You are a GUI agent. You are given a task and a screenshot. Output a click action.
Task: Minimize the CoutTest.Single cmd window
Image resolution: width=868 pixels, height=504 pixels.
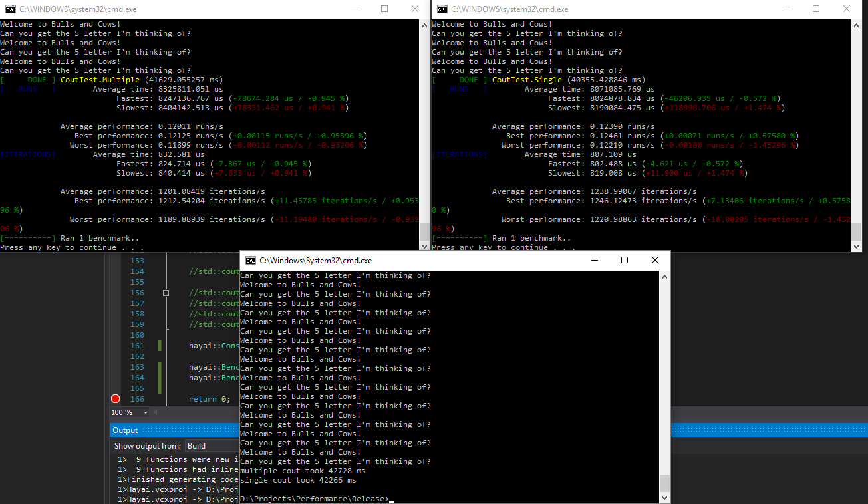tap(785, 9)
